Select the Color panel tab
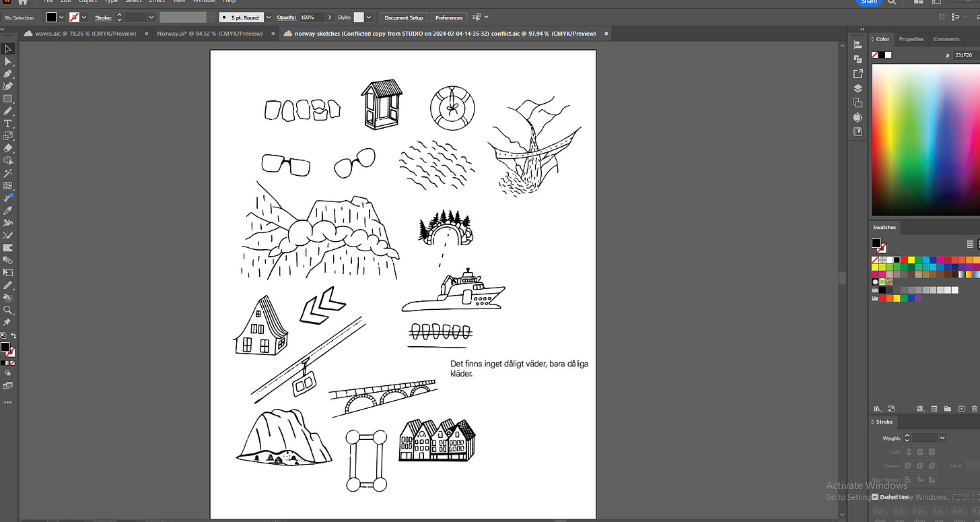The image size is (980, 522). tap(882, 39)
